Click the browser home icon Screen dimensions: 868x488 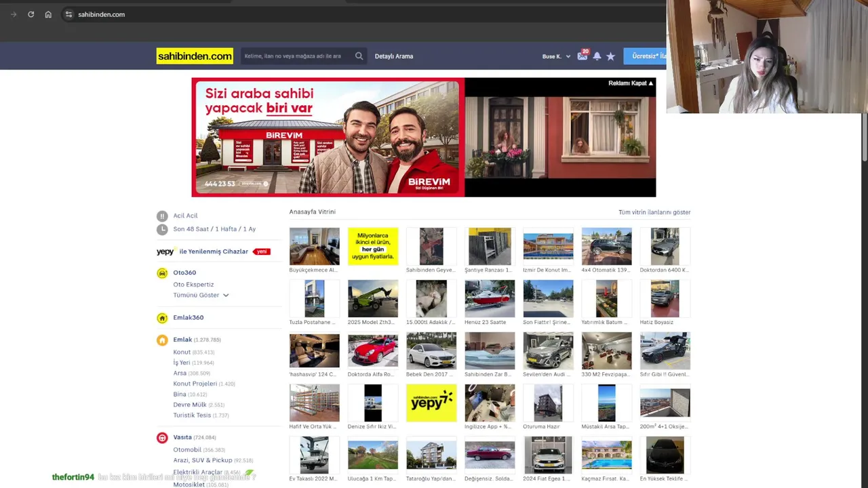tap(48, 14)
